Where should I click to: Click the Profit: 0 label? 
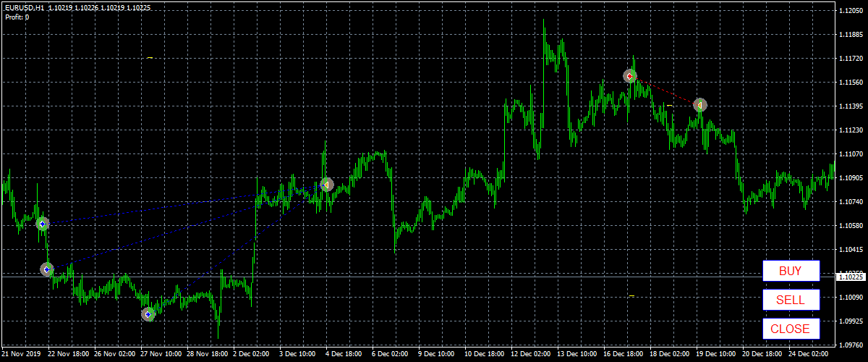pyautogui.click(x=17, y=16)
